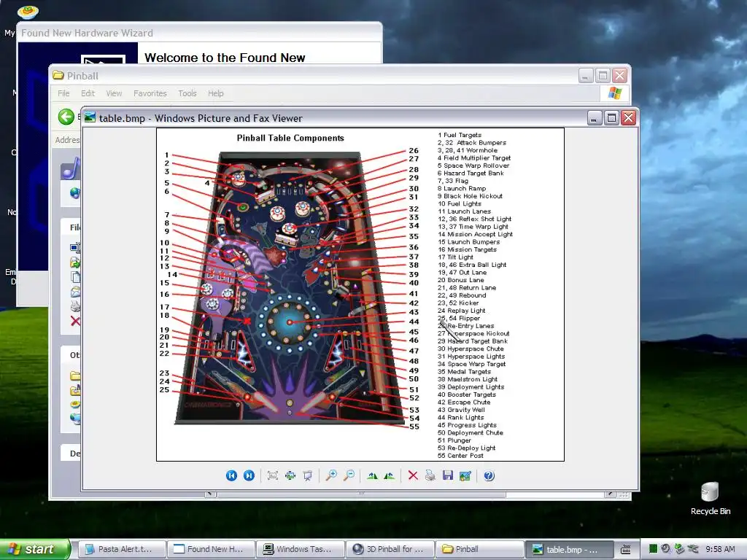The width and height of the screenshot is (747, 560).
Task: Start the slide show icon
Action: [x=308, y=475]
